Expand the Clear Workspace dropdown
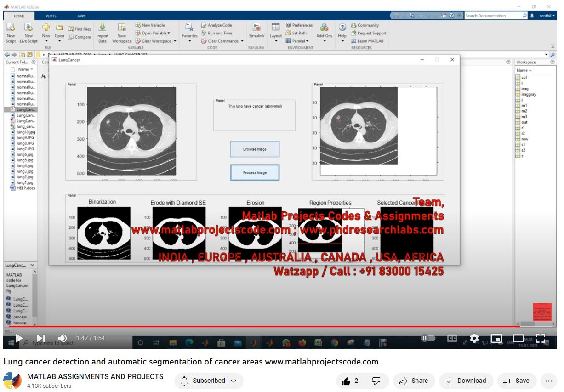The height and width of the screenshot is (392, 564). coord(175,41)
